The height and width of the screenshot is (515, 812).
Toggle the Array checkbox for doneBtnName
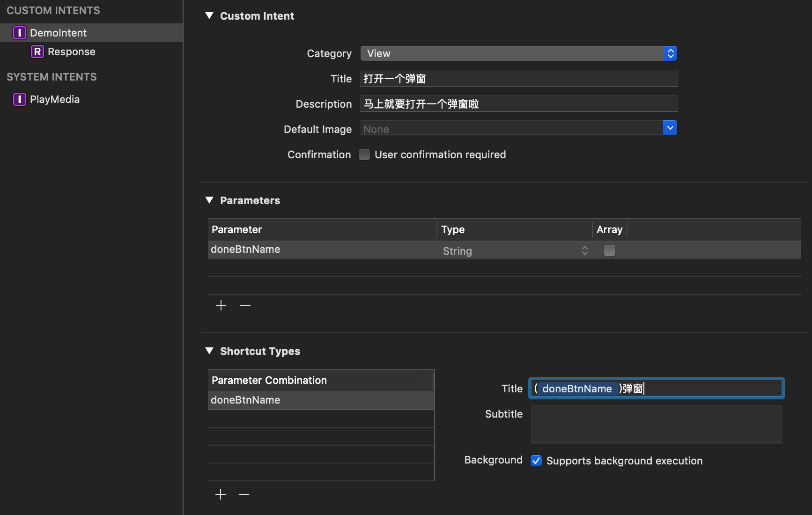click(609, 250)
